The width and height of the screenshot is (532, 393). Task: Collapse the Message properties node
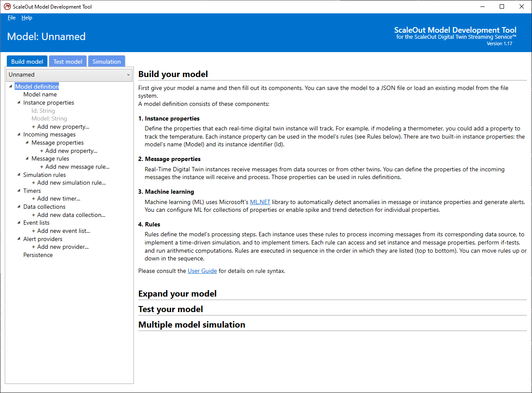[27, 142]
